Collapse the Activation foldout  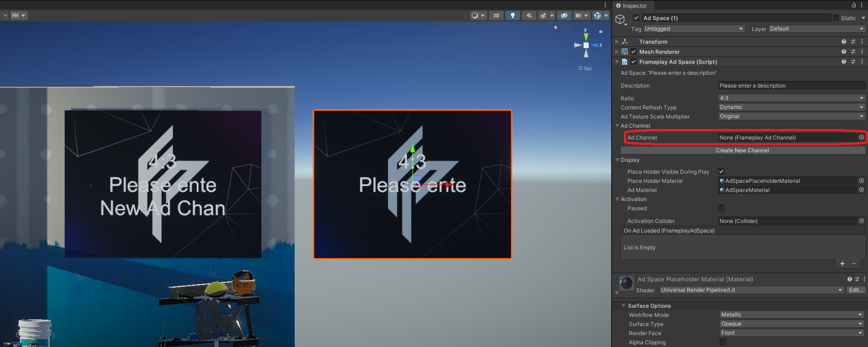pyautogui.click(x=617, y=199)
